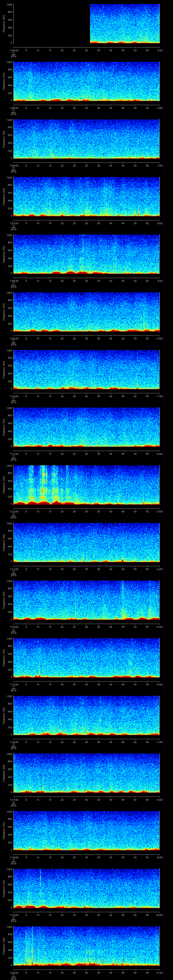The width and height of the screenshot is (173, 980).
Task: Click the broadband bursts in 7:12:00 spectrogram
Action: coord(44,483)
